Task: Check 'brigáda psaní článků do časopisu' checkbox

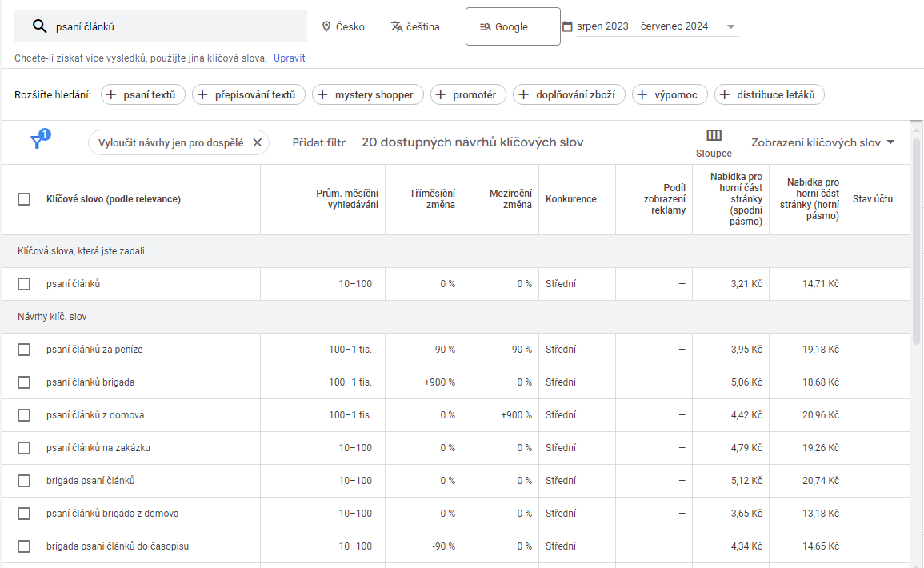Action: (x=24, y=546)
